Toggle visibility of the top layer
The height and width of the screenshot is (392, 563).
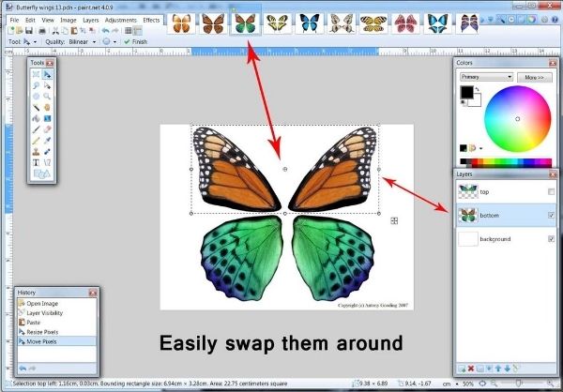click(x=551, y=191)
